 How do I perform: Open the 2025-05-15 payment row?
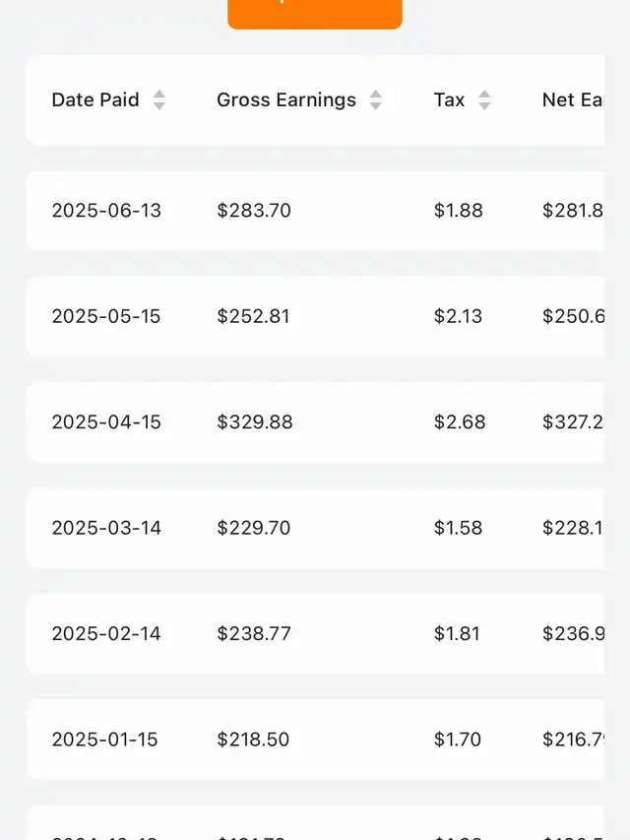315,316
